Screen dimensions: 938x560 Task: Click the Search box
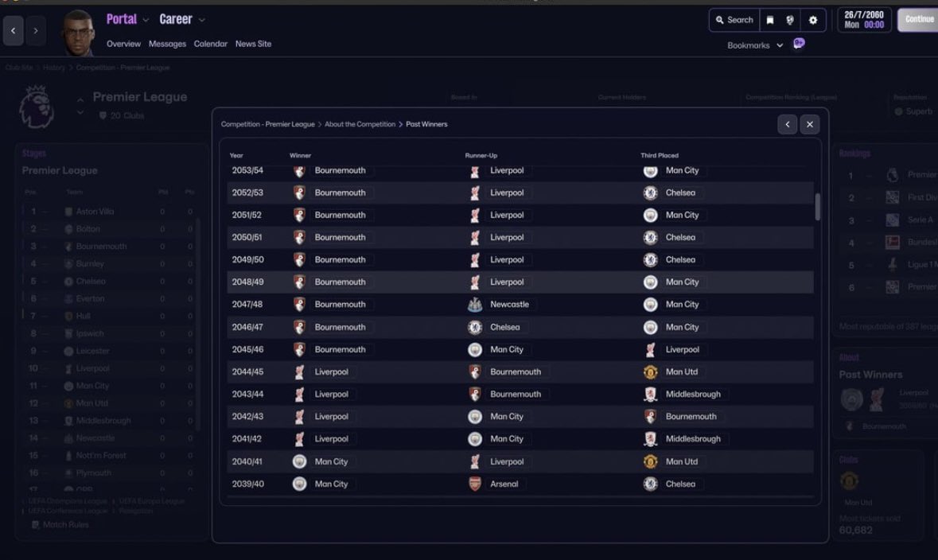tap(734, 20)
